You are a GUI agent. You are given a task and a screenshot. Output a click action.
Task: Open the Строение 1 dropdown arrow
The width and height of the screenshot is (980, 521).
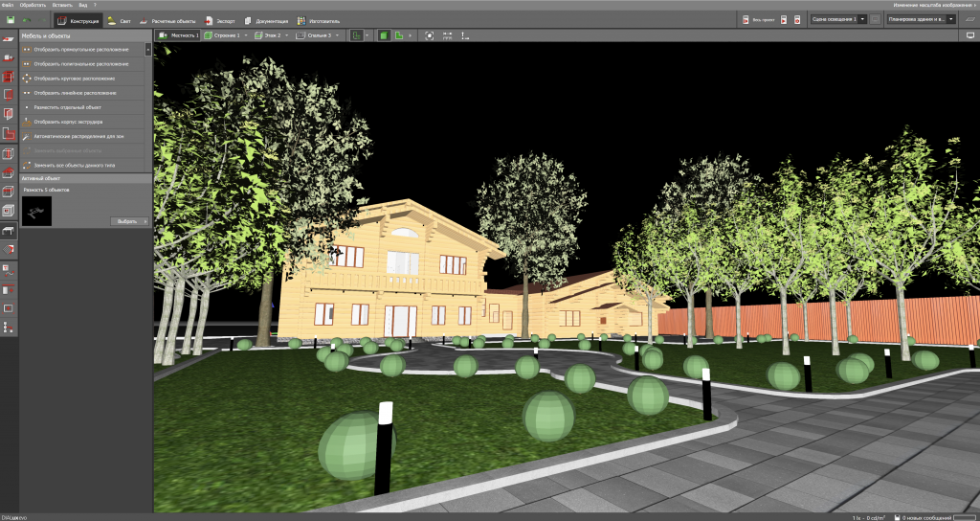[246, 35]
